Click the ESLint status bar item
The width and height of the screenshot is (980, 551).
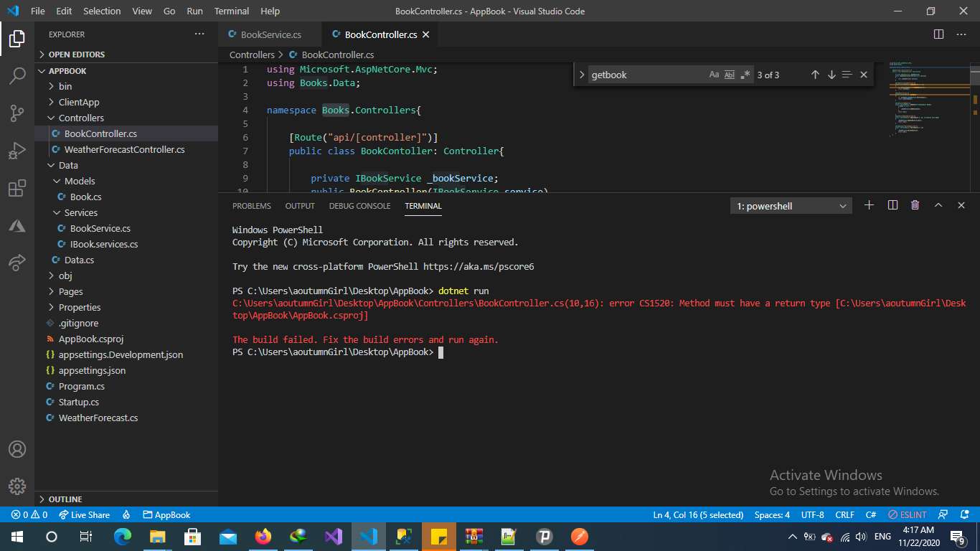[906, 514]
